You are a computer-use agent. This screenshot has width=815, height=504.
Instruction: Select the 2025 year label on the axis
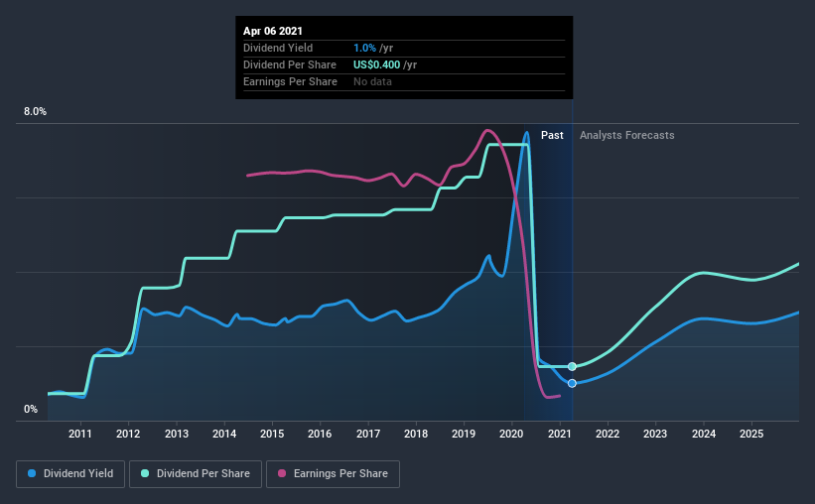click(x=751, y=435)
